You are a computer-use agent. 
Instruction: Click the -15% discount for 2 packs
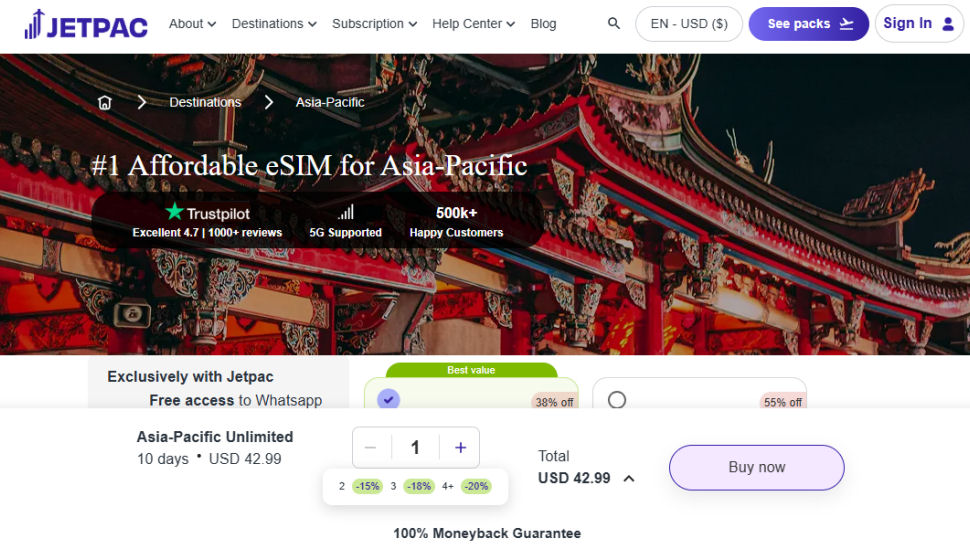tap(367, 486)
